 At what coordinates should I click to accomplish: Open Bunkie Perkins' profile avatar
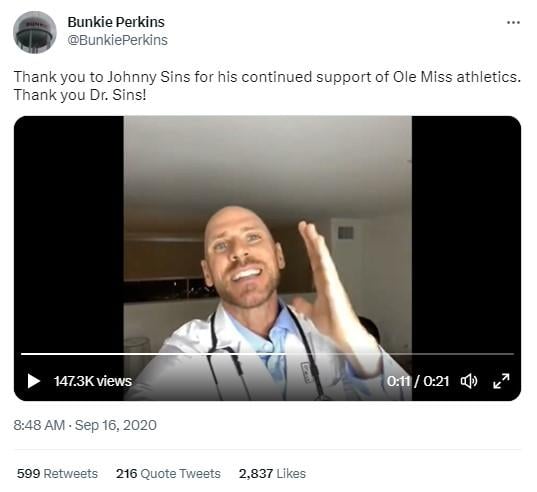point(35,32)
